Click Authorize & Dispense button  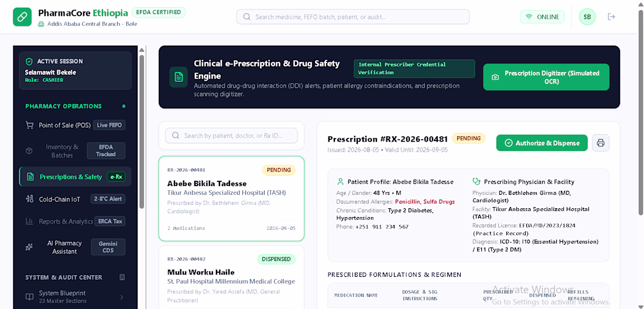[542, 143]
